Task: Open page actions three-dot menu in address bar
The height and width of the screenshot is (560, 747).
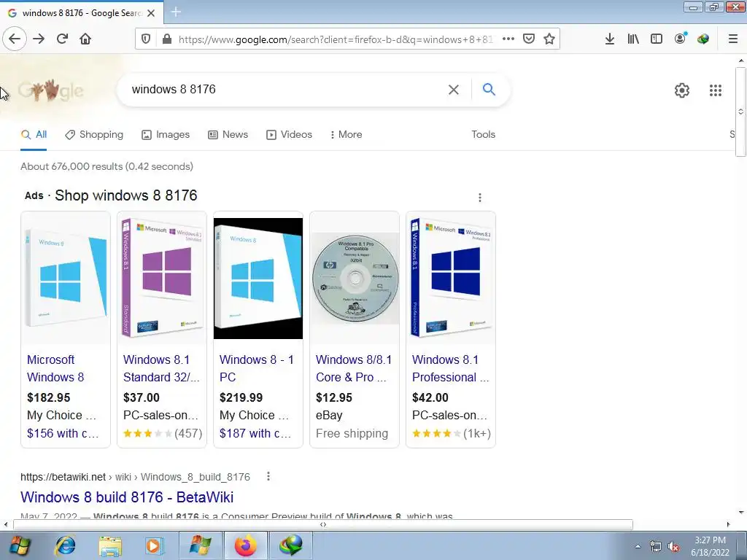Action: coord(508,39)
